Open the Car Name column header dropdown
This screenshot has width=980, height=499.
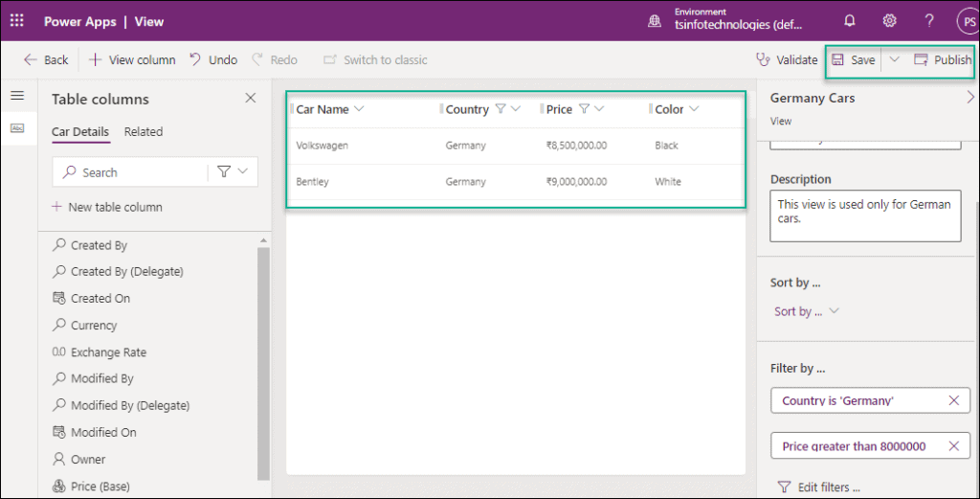click(359, 109)
